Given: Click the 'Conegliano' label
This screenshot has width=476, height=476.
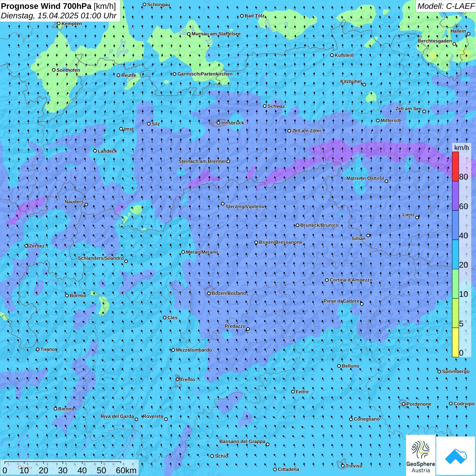Looking at the screenshot, I should coord(367,419).
